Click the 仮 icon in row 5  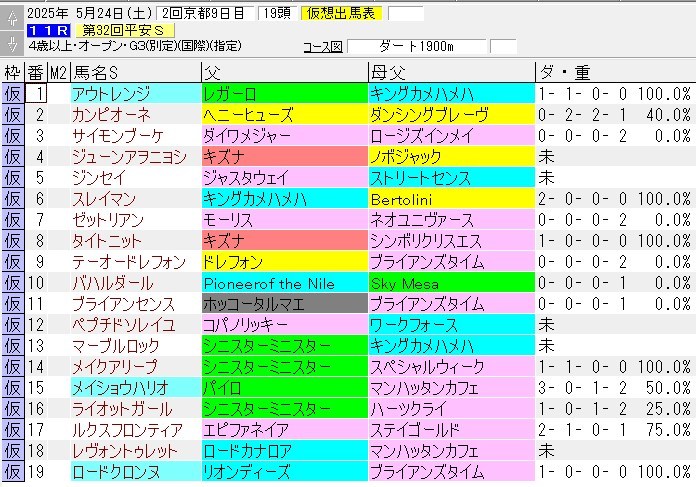click(x=13, y=178)
